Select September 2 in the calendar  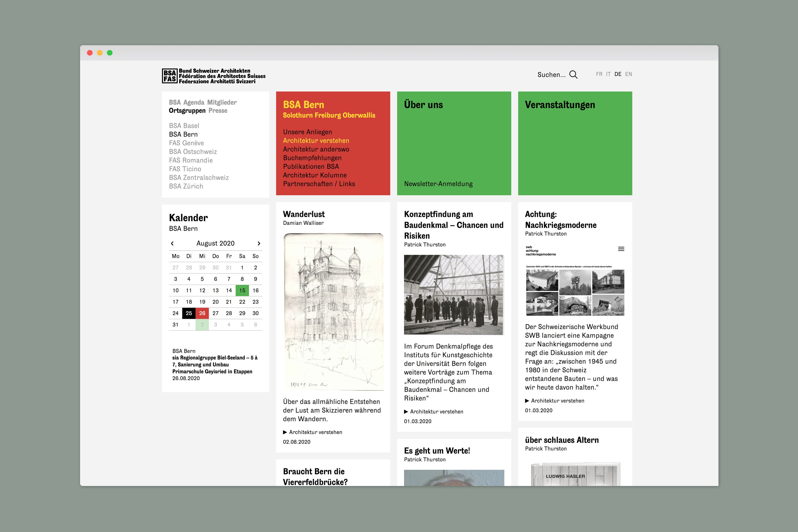[x=202, y=325]
